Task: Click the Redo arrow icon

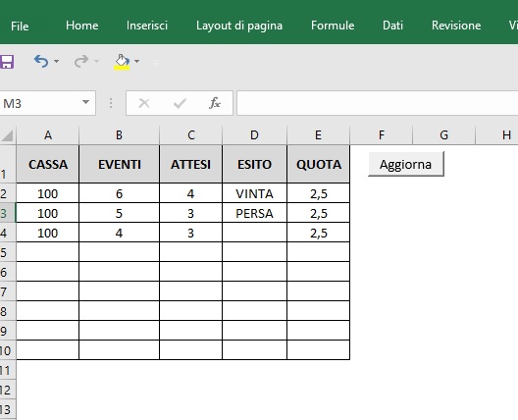Action: (81, 61)
